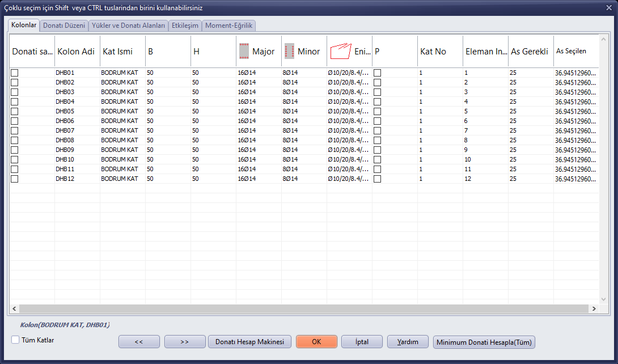Enable the P checkbox in row DHB09
The height and width of the screenshot is (364, 618).
pos(377,150)
